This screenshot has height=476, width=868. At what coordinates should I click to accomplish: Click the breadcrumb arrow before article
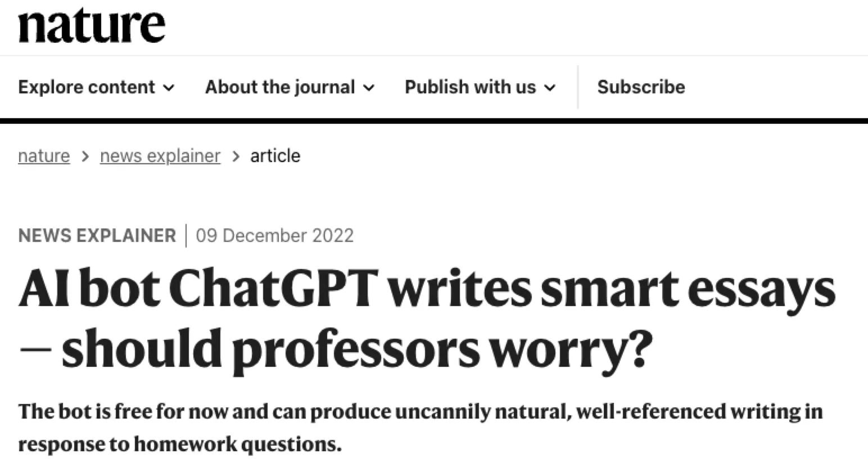click(236, 156)
